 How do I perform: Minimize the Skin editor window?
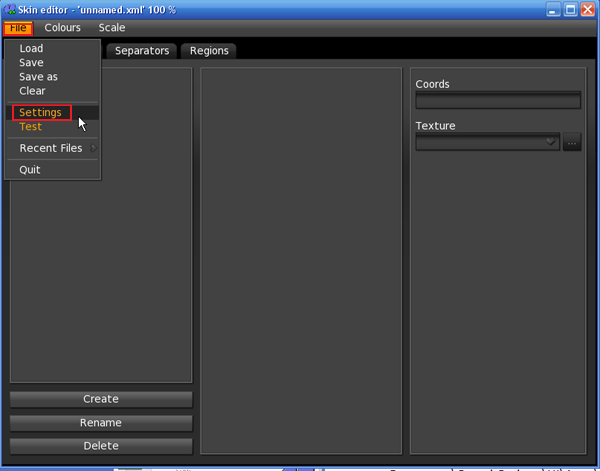(x=553, y=10)
